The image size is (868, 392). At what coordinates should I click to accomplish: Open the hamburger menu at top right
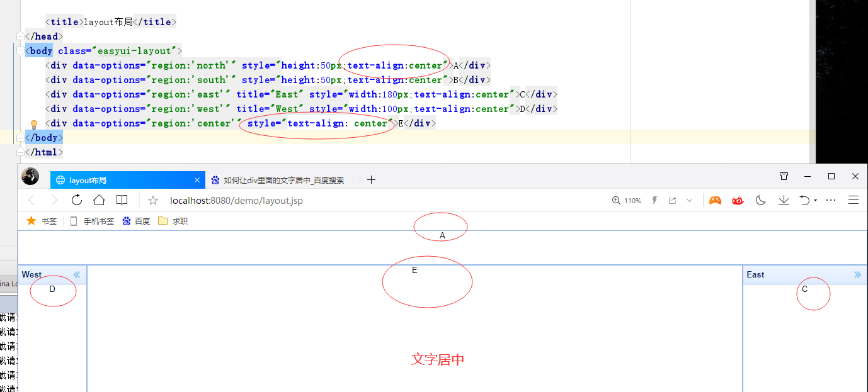coord(854,199)
